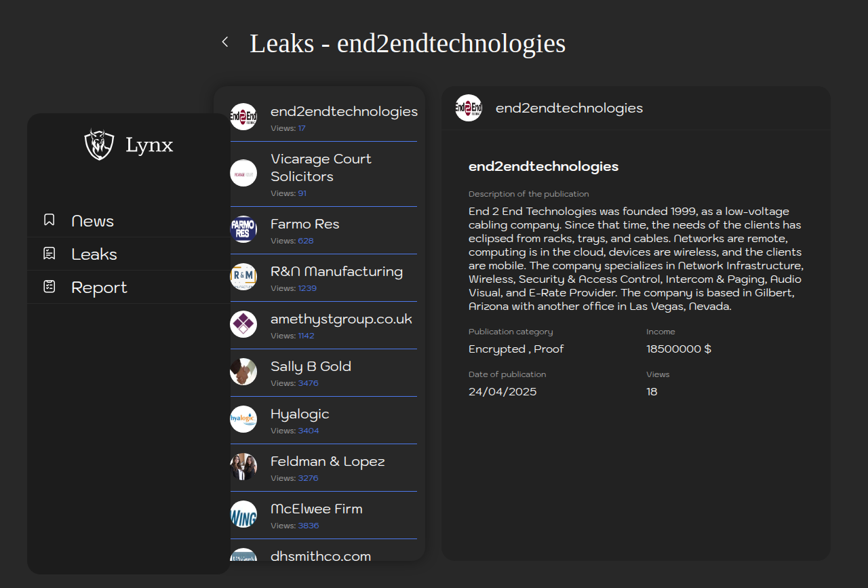Click the News bookmark icon
Screen dimensions: 868x588
[49, 220]
